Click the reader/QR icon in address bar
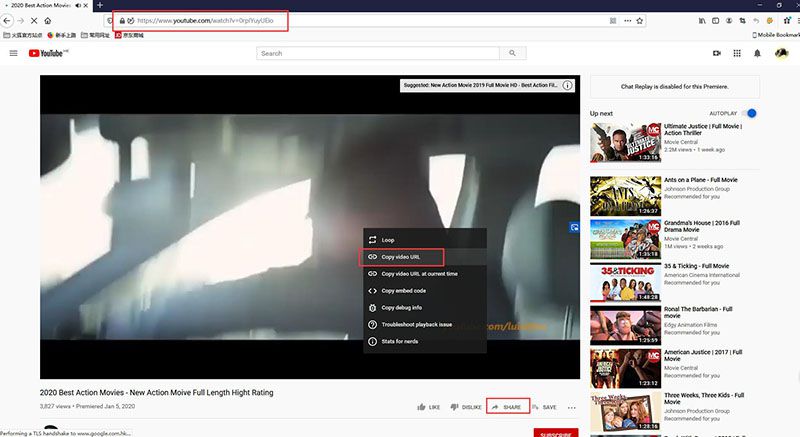800x437 pixels. point(613,20)
